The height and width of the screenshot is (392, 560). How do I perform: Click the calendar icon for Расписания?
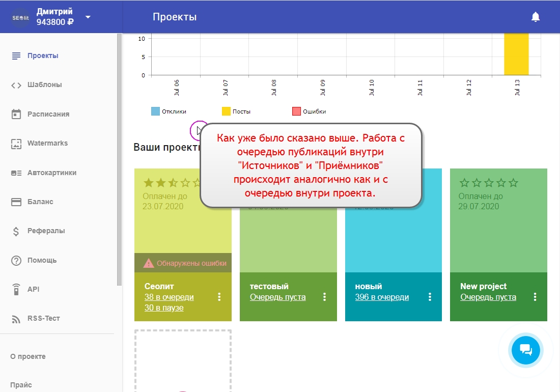16,114
